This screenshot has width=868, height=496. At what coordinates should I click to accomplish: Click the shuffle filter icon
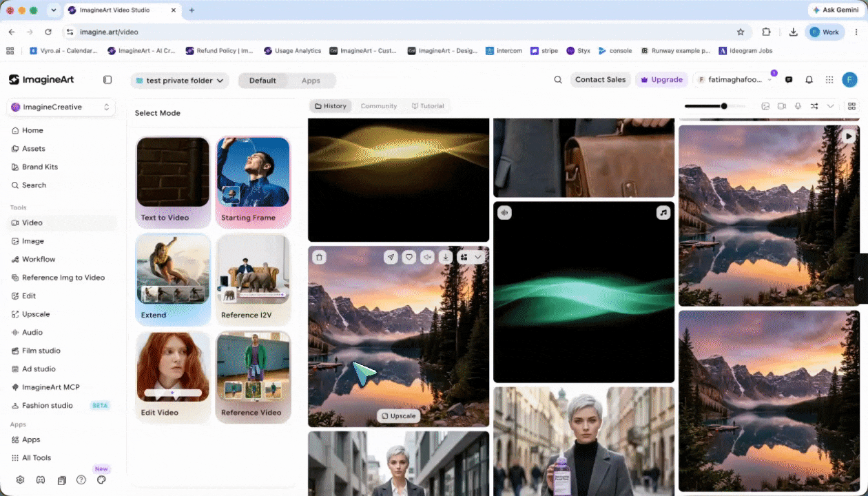[814, 106]
